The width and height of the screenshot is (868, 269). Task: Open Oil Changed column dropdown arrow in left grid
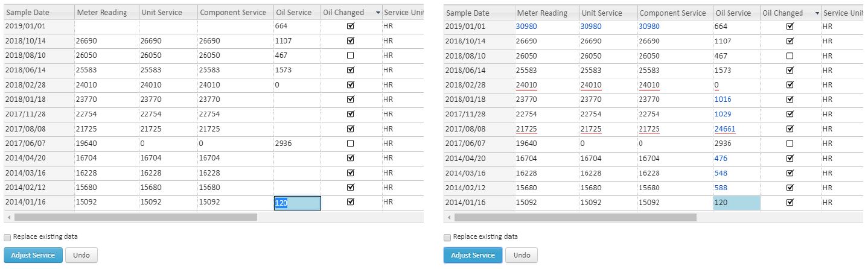point(377,13)
